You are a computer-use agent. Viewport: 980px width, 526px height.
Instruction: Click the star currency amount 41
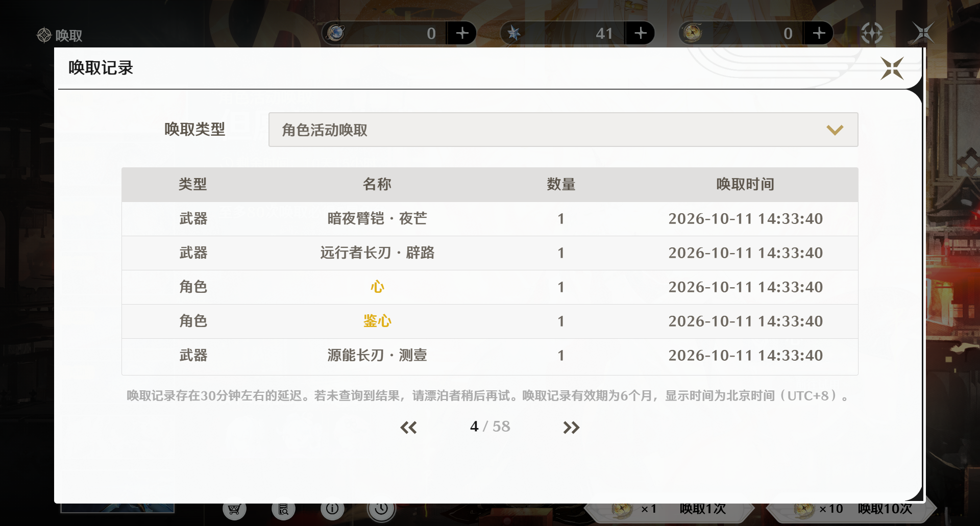604,34
